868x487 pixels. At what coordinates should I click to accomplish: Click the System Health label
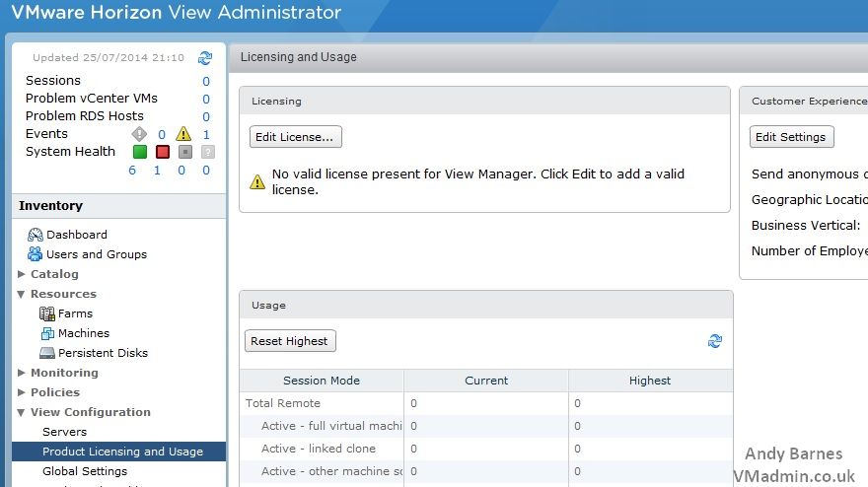tap(70, 152)
